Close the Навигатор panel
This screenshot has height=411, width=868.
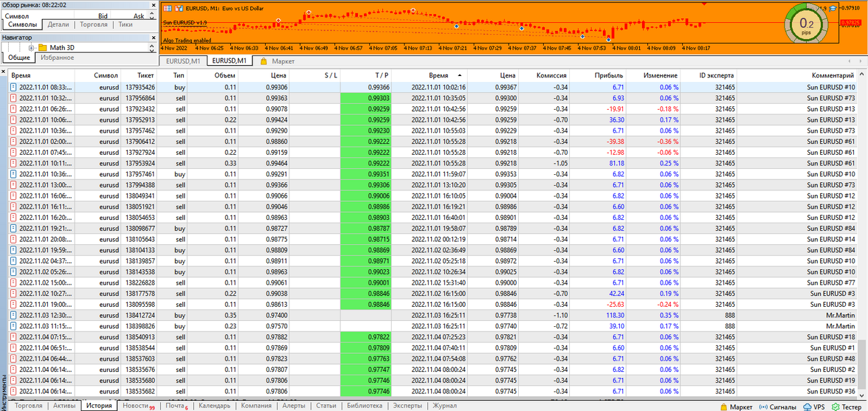point(154,38)
